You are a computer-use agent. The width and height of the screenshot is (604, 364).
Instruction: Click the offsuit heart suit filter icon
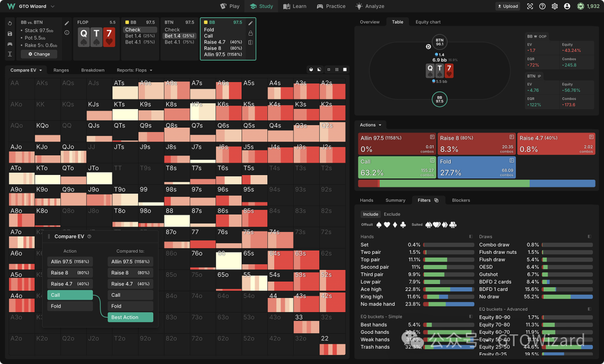click(x=387, y=225)
